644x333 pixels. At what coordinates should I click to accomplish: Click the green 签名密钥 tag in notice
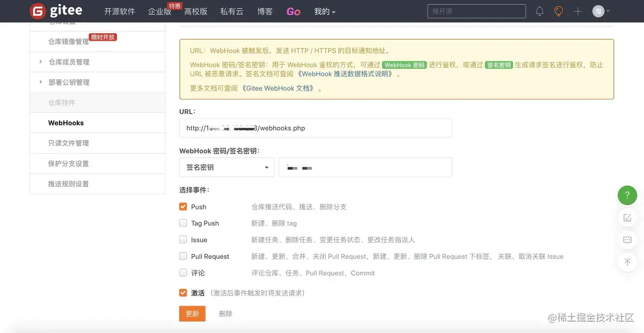point(499,65)
